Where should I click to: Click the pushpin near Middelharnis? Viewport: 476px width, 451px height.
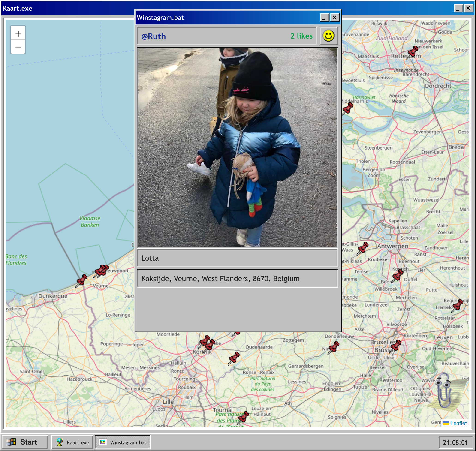pyautogui.click(x=348, y=108)
